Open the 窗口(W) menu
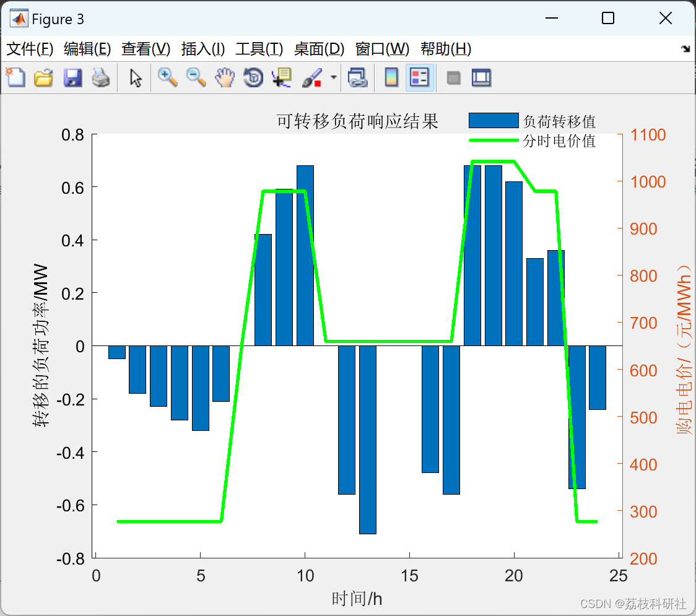 382,49
